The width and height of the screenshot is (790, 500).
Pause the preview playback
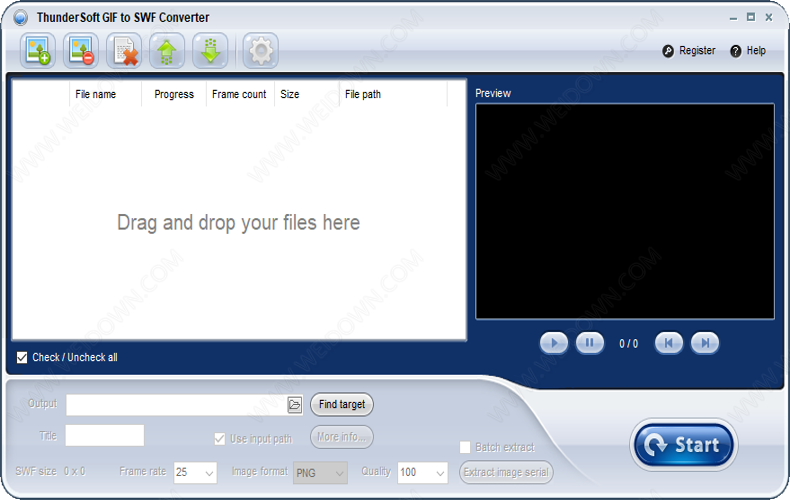[x=590, y=343]
